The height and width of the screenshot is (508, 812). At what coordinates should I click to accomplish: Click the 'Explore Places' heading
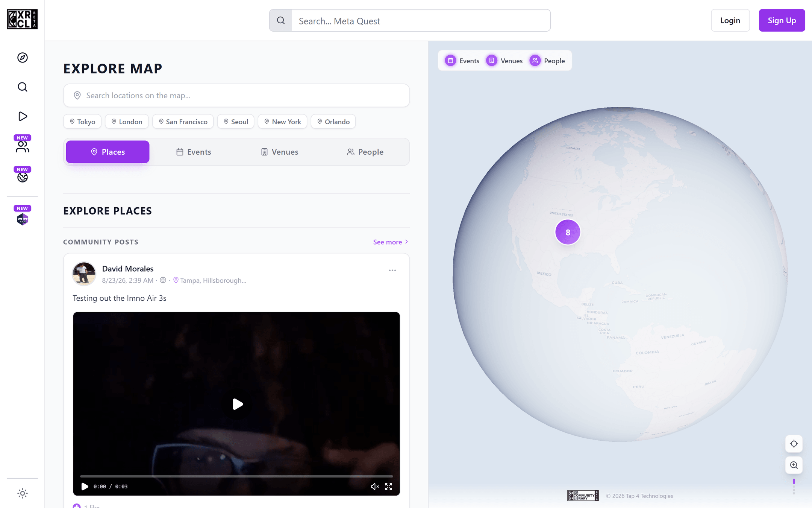point(108,211)
